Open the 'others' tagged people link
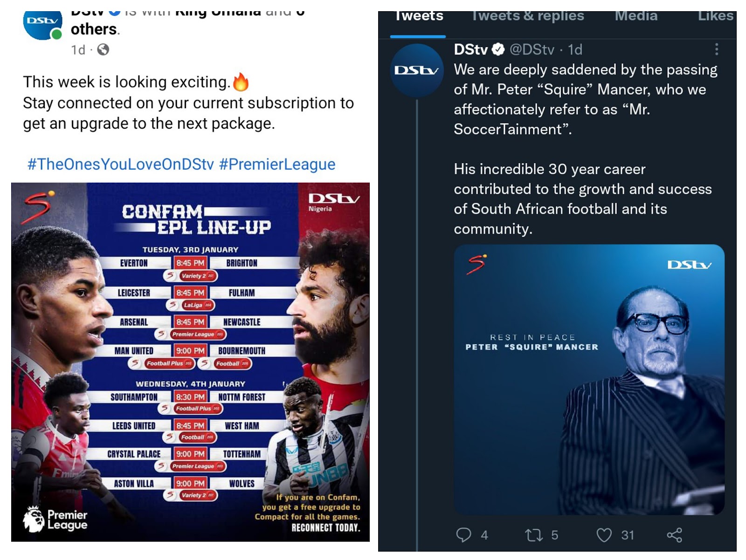Screen dimensions: 746x560 click(x=94, y=29)
